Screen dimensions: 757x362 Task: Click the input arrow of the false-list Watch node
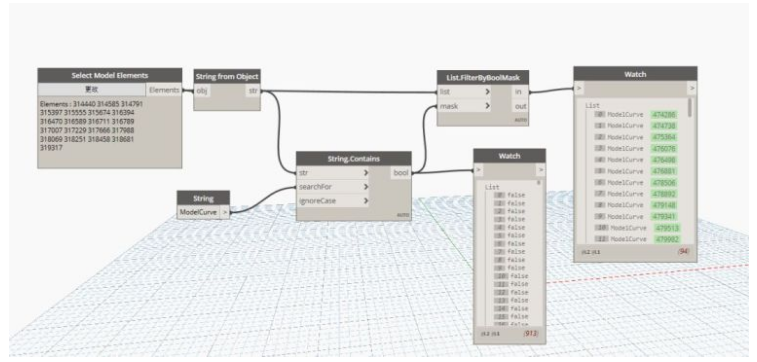[478, 170]
